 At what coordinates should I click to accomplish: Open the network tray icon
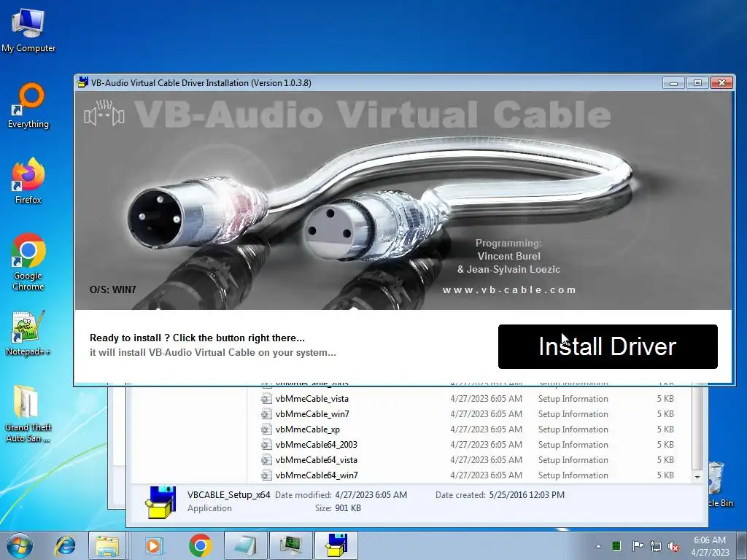656,546
